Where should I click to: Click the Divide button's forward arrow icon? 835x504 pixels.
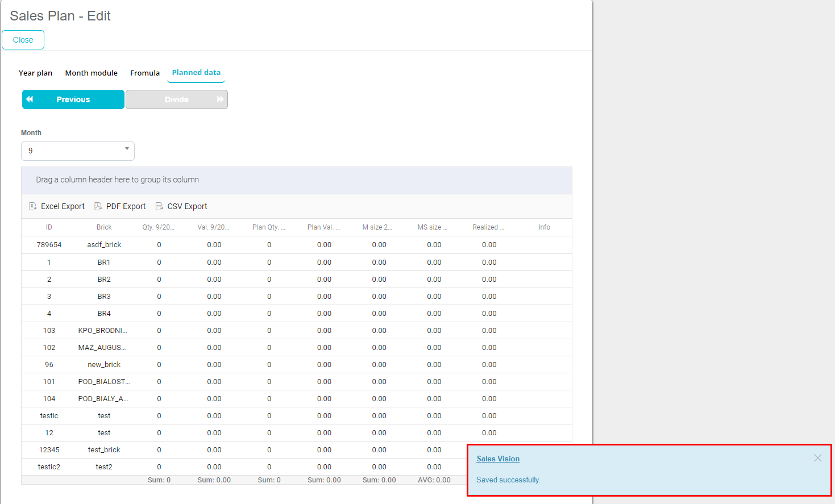pos(220,99)
